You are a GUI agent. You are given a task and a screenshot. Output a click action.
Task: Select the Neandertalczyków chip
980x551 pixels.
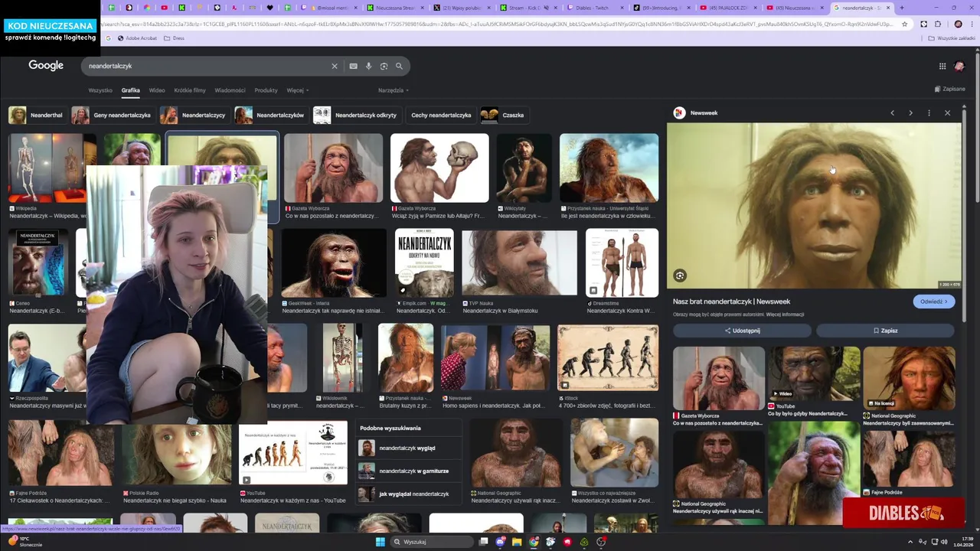(x=270, y=115)
